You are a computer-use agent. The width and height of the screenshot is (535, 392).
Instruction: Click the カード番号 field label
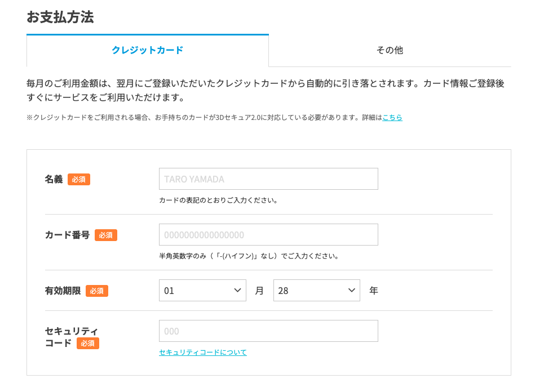click(67, 235)
